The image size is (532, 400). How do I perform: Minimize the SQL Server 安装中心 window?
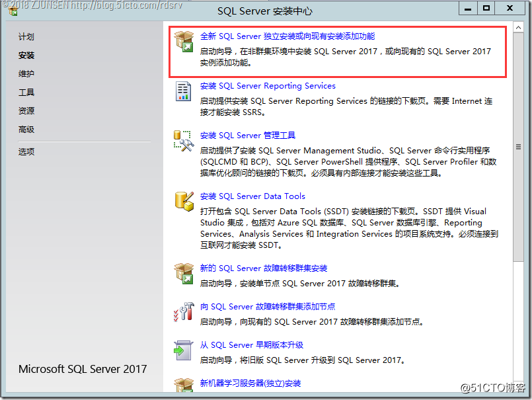[468, 8]
